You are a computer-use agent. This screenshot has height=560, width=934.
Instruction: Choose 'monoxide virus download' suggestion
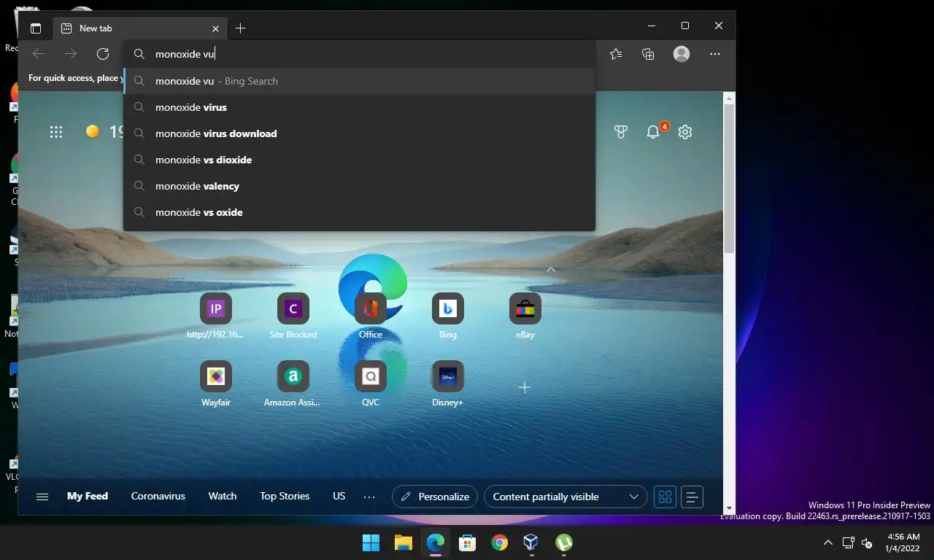360,133
